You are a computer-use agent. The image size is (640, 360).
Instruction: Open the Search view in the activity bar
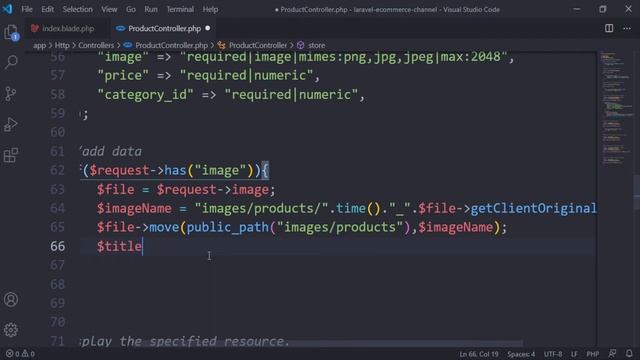pos(11,62)
